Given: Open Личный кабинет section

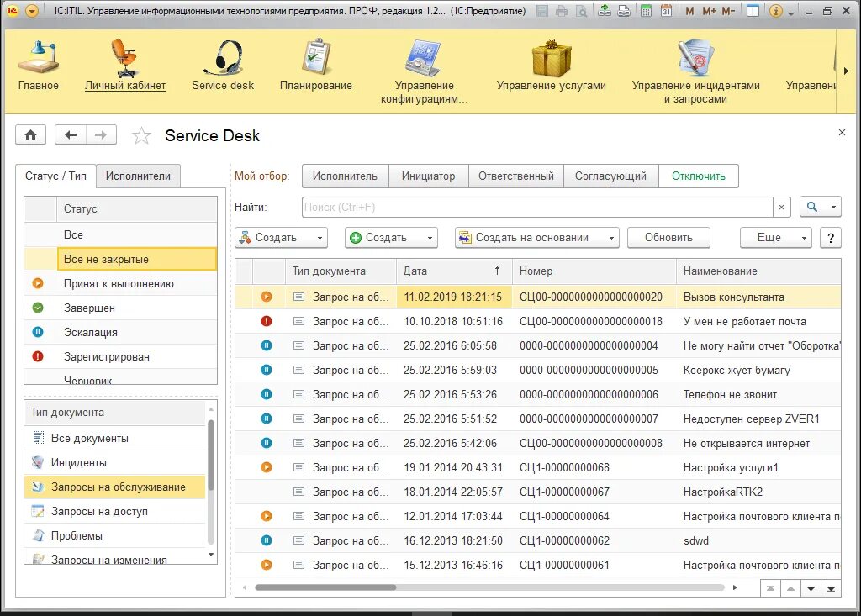Looking at the screenshot, I should (125, 66).
